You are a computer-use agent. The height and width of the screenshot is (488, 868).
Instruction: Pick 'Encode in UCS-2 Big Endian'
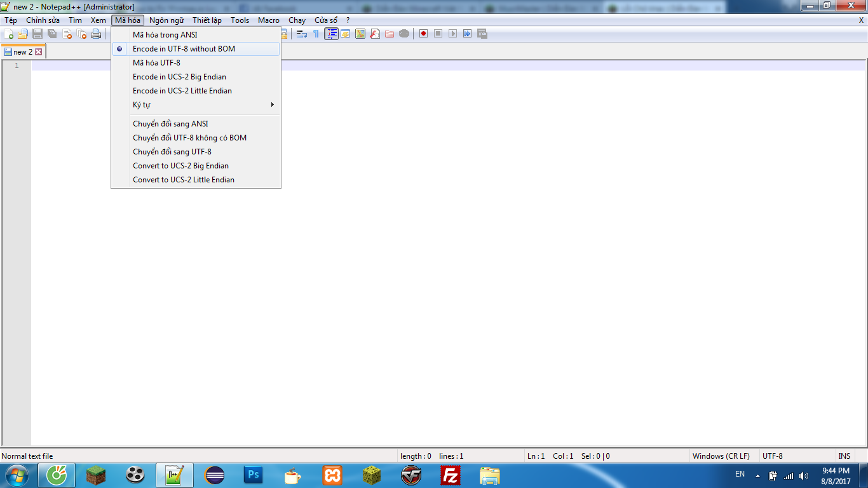click(x=196, y=77)
